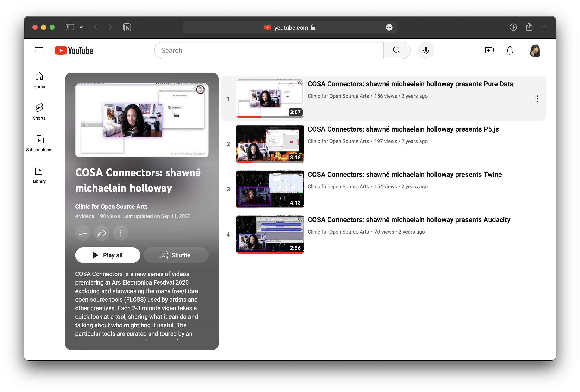Click the Twine video's red progress bar
The image size is (580, 392).
pos(247,207)
